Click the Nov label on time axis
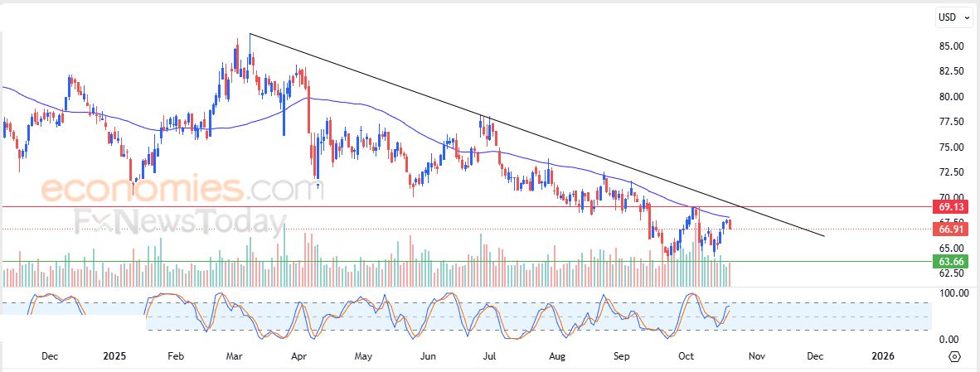The width and height of the screenshot is (980, 372). [x=756, y=356]
